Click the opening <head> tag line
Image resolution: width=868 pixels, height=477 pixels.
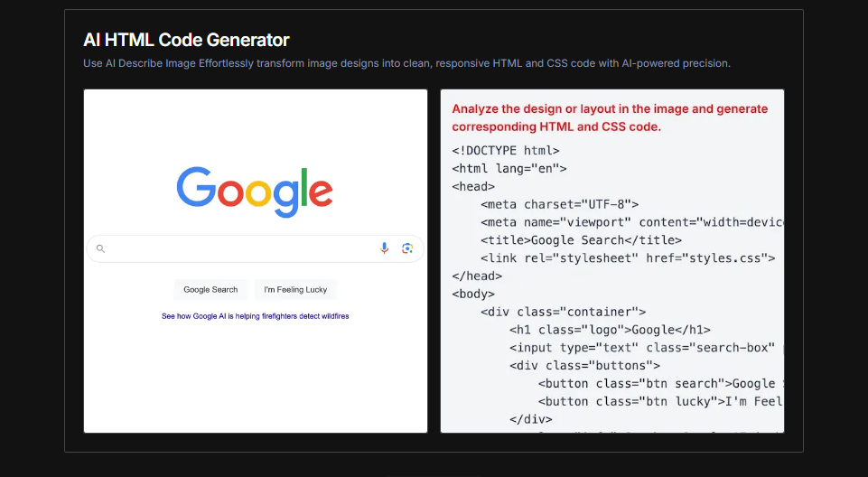pos(473,186)
